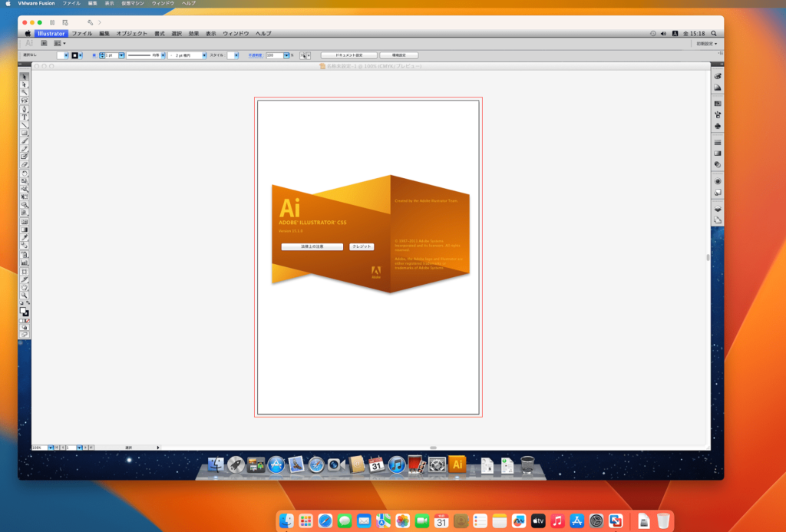Viewport: 786px width, 532px height.
Task: Click the Go to Bridge icon
Action: pos(44,44)
